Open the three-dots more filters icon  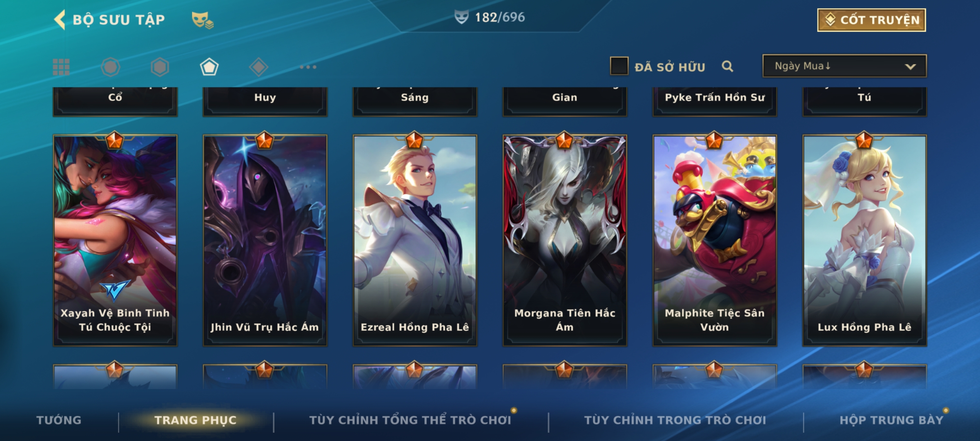coord(308,67)
